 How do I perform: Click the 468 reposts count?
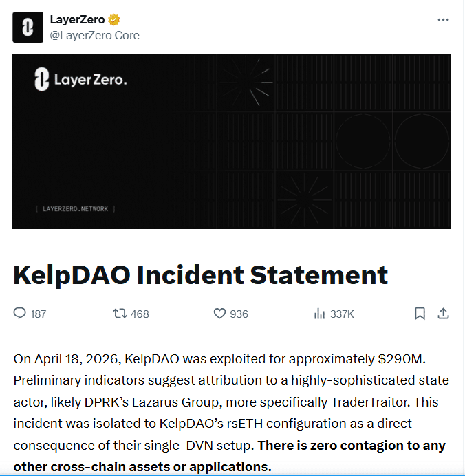[140, 314]
